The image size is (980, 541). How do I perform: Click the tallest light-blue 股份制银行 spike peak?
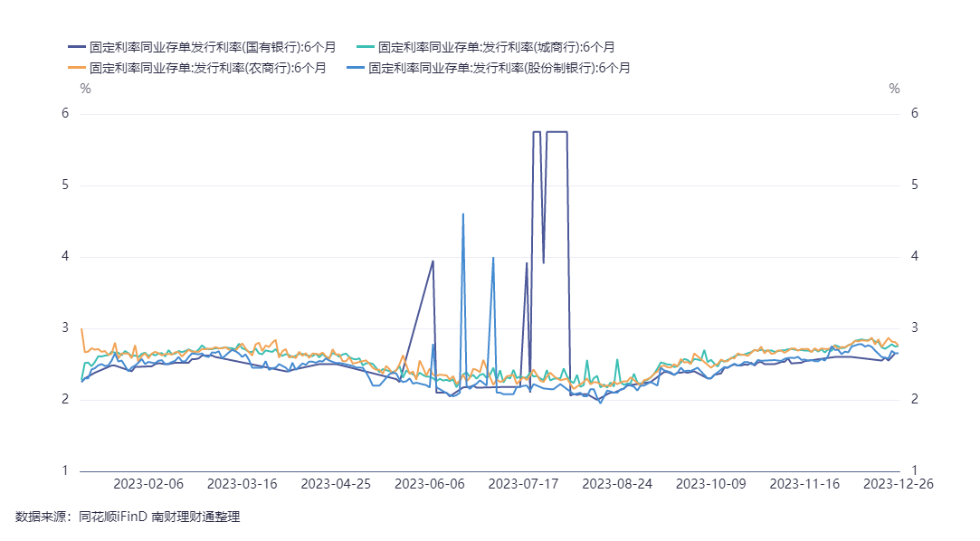pos(463,214)
